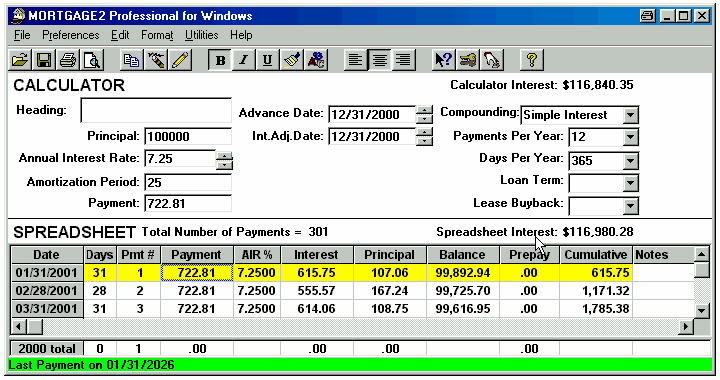Expand the Lease Buyback dropdown
720x380 pixels.
631,206
